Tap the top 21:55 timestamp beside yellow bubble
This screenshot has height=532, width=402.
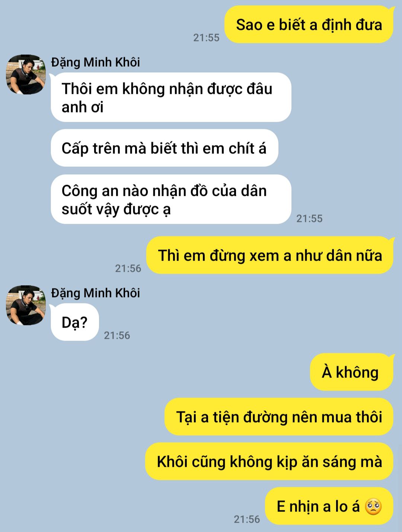coord(206,38)
